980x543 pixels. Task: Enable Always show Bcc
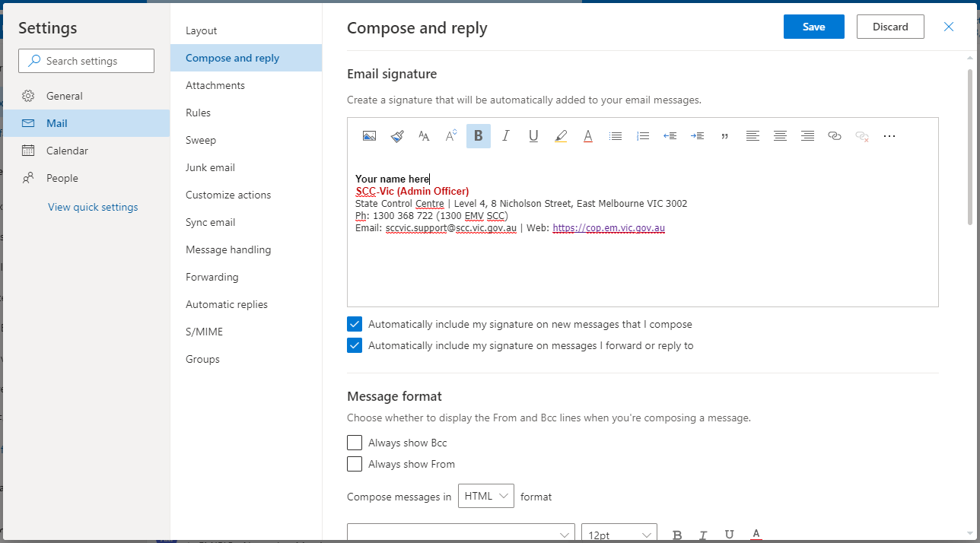click(355, 443)
